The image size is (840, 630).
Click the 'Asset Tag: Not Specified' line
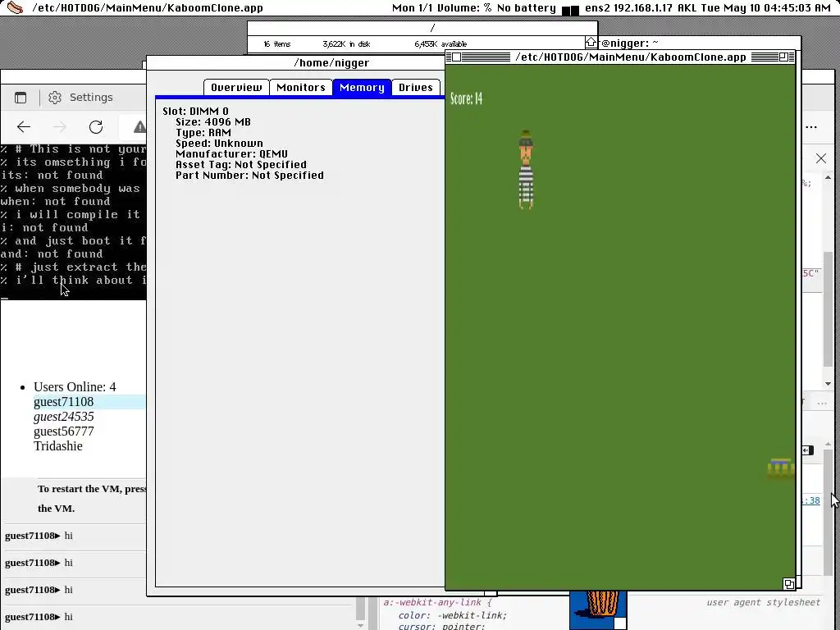[241, 165]
